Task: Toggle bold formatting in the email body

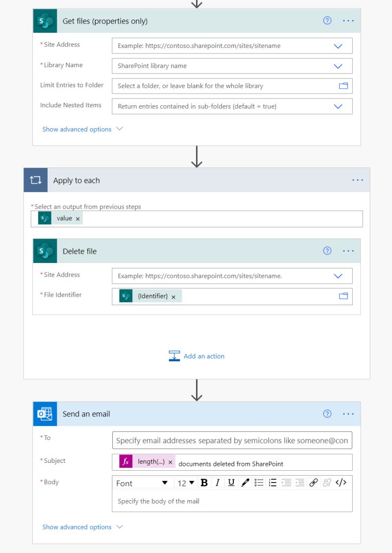Action: tap(204, 482)
